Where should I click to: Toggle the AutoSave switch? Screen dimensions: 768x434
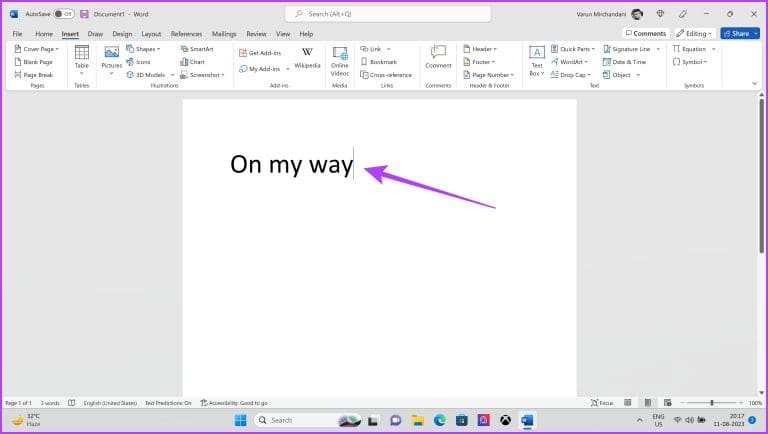(x=63, y=14)
